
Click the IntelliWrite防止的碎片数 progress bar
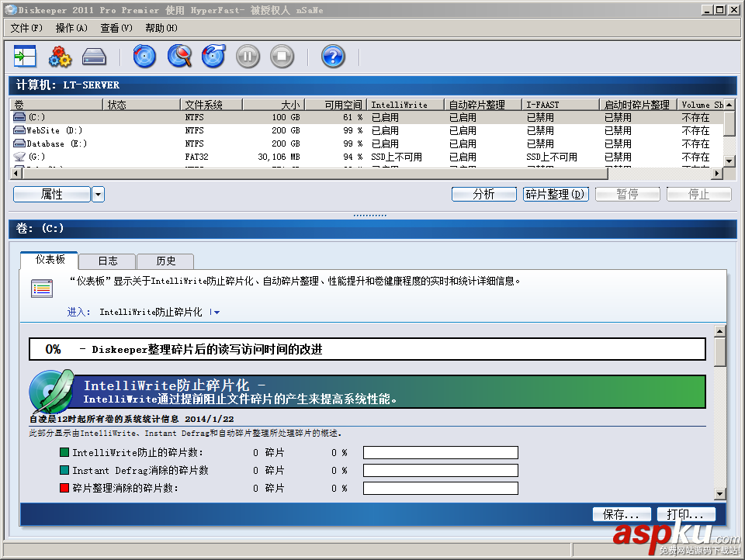click(x=441, y=452)
